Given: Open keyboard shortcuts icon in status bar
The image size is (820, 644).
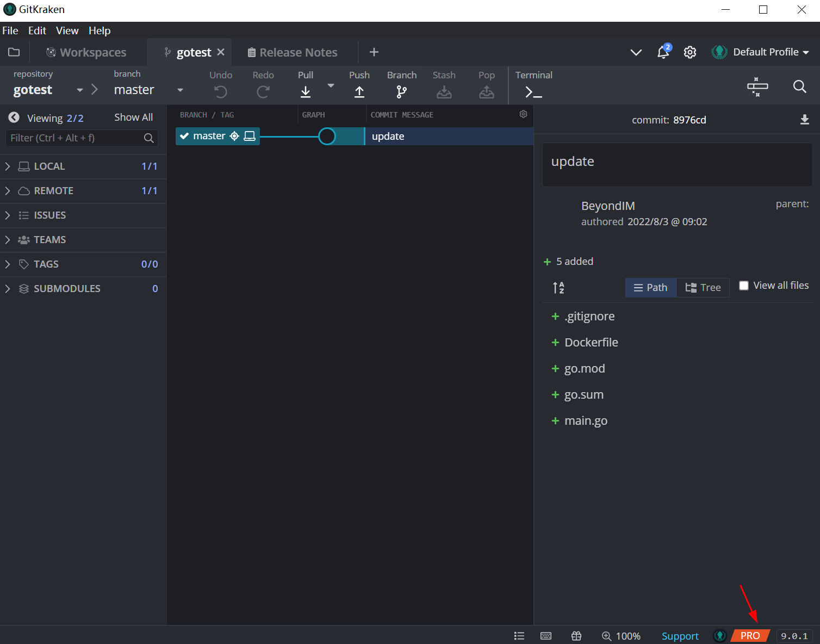Looking at the screenshot, I should click(546, 636).
